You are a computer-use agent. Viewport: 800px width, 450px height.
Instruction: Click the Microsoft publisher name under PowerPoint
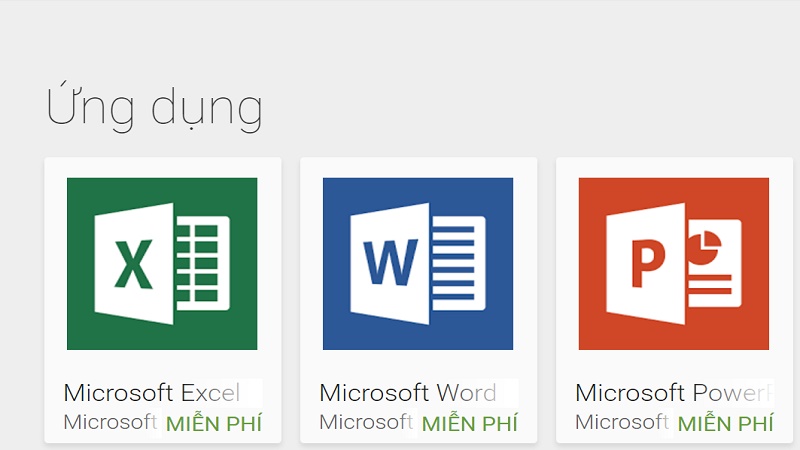622,422
